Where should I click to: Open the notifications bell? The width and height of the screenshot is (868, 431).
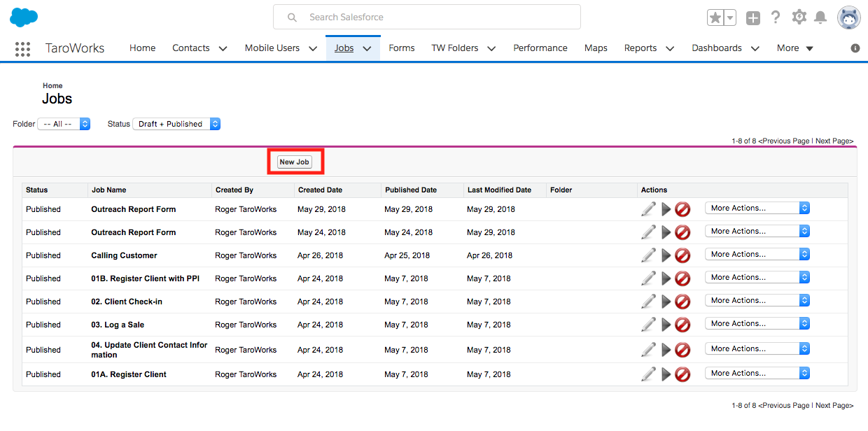coord(820,17)
